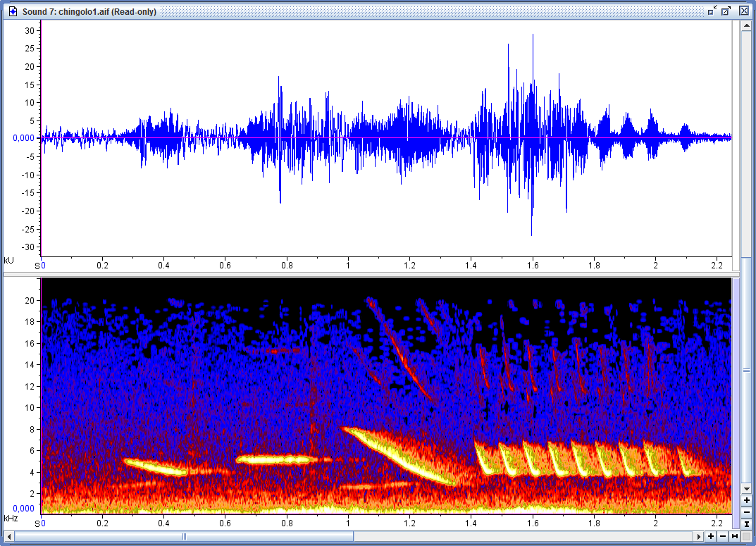Click the vertical zoom in plus button

[x=746, y=500]
